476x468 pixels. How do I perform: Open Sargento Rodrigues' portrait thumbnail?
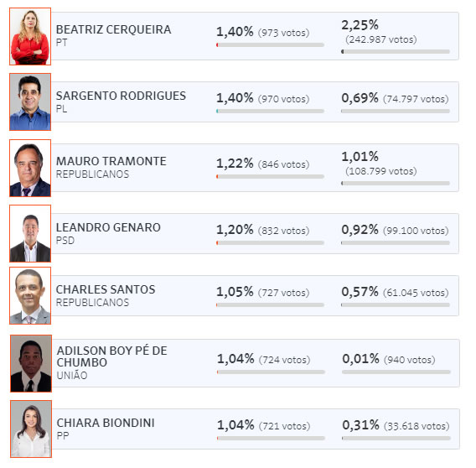point(30,102)
